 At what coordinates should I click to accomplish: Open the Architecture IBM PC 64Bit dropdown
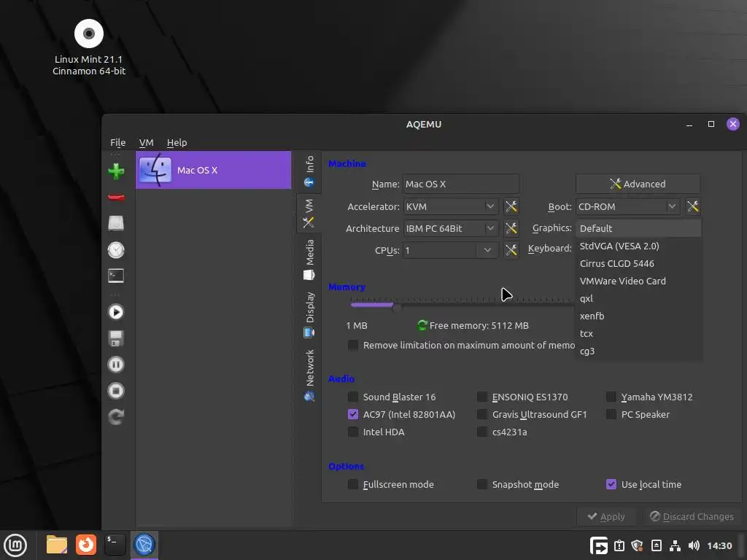coord(451,228)
